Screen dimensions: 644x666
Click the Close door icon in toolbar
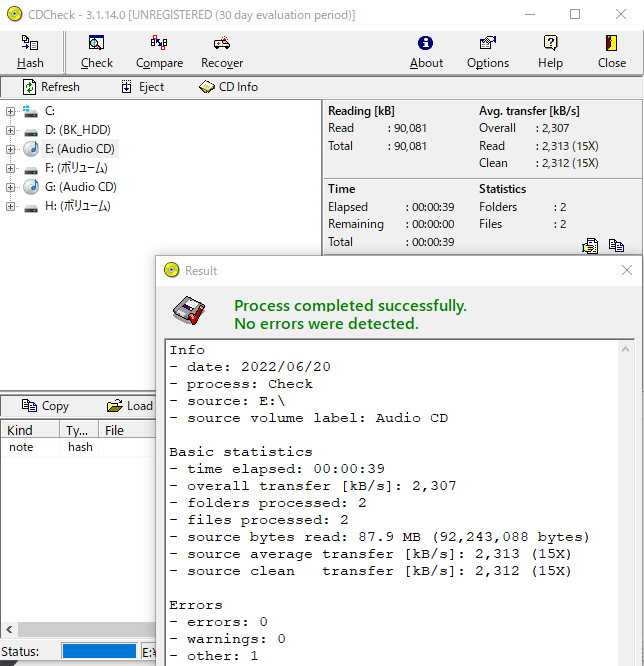click(611, 44)
